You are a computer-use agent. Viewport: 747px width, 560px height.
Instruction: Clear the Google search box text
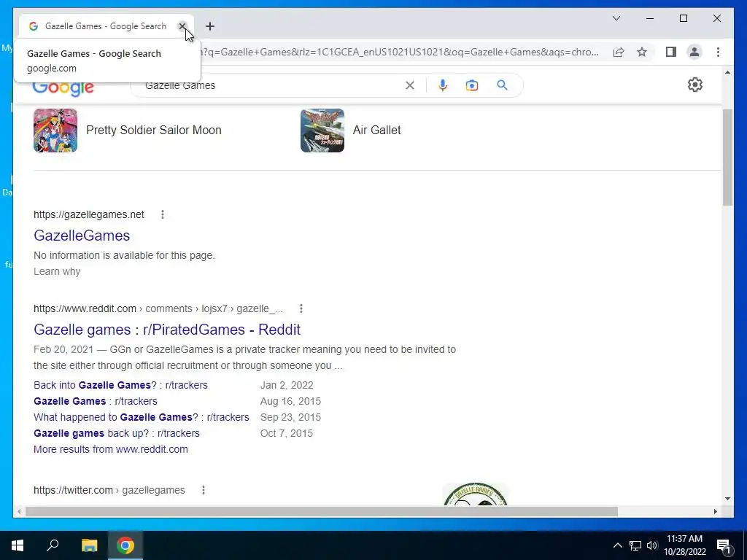(x=410, y=85)
